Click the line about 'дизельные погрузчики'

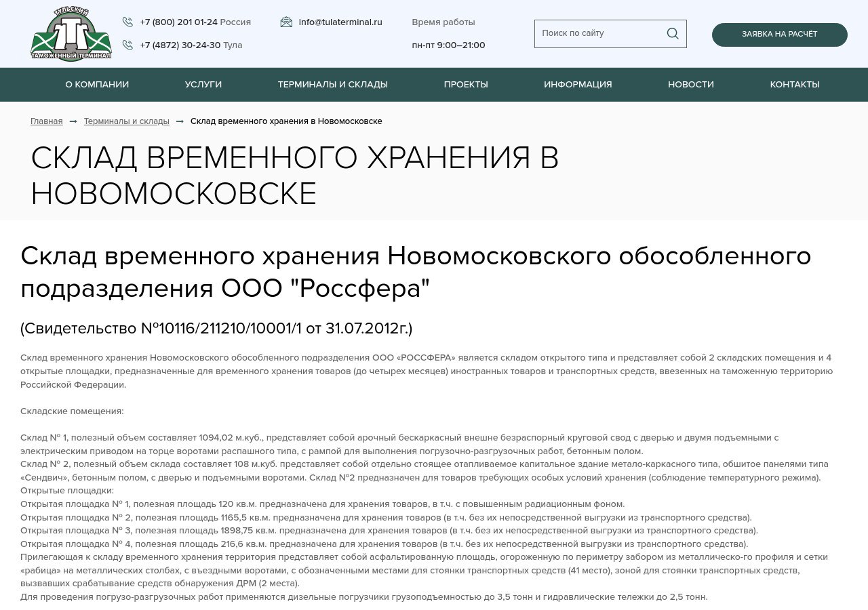point(364,596)
